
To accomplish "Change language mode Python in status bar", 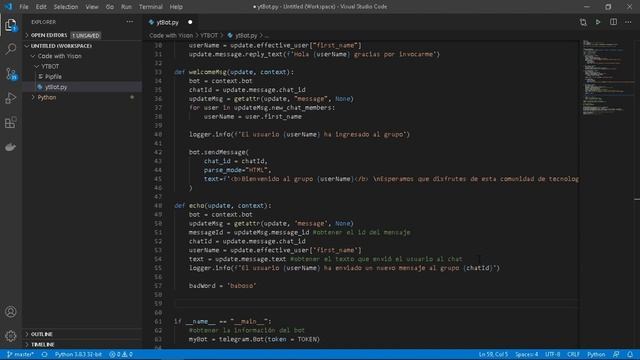I will [x=596, y=354].
